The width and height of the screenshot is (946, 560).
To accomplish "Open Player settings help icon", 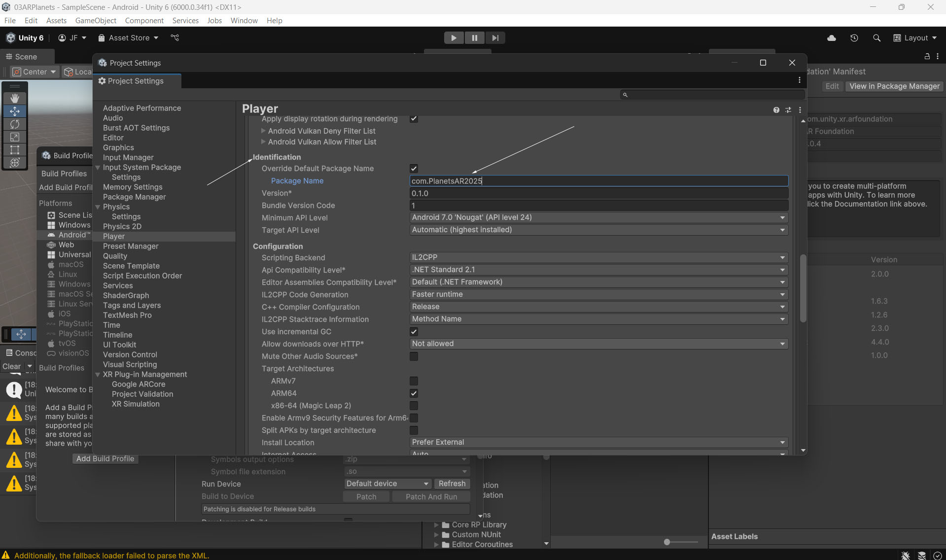I will tap(776, 110).
